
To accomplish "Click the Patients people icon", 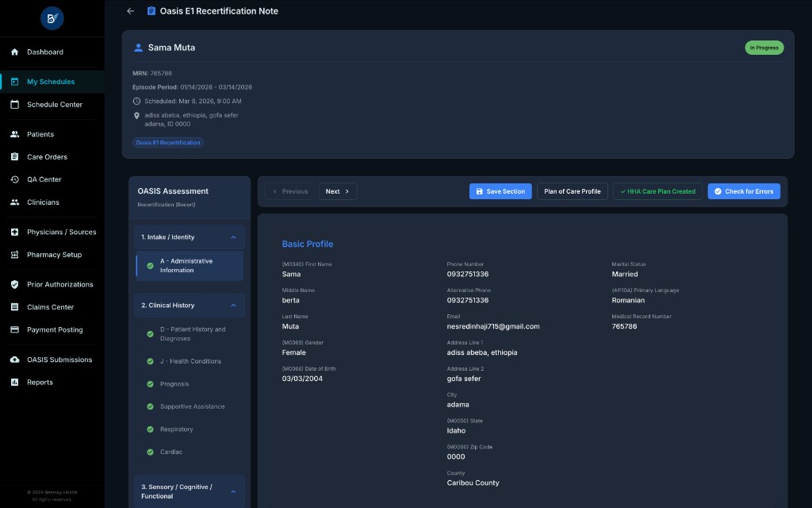I will pyautogui.click(x=14, y=134).
